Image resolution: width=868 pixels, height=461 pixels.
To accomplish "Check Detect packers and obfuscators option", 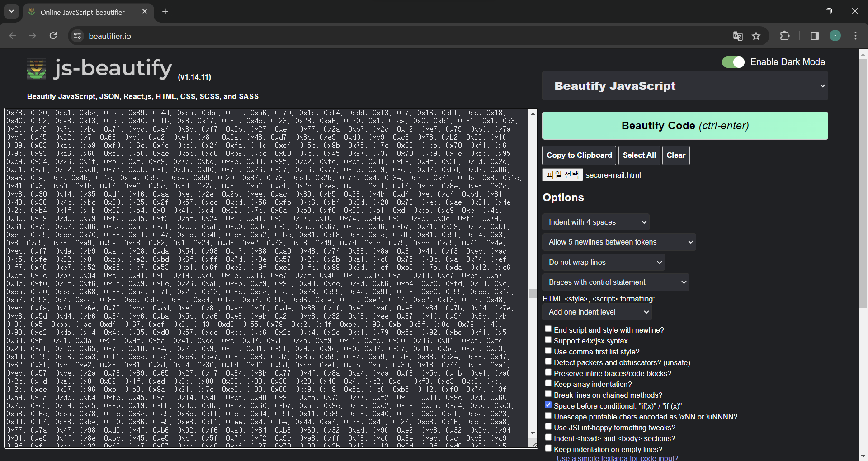I will [548, 362].
